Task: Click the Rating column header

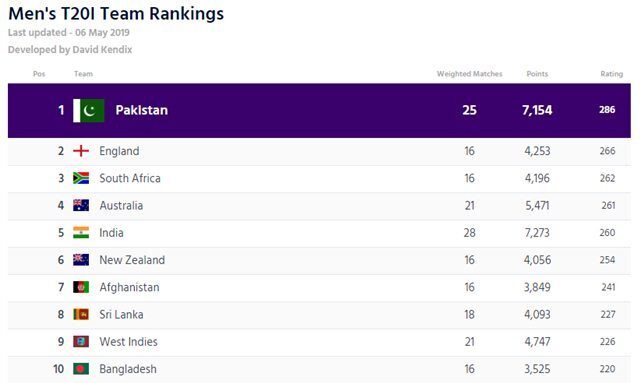Action: 611,74
